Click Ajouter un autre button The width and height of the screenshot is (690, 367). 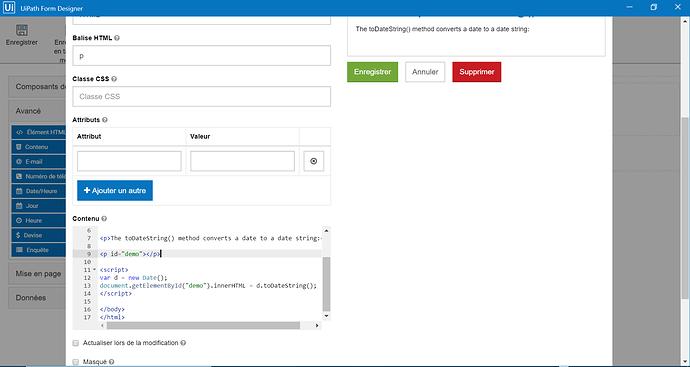[115, 191]
